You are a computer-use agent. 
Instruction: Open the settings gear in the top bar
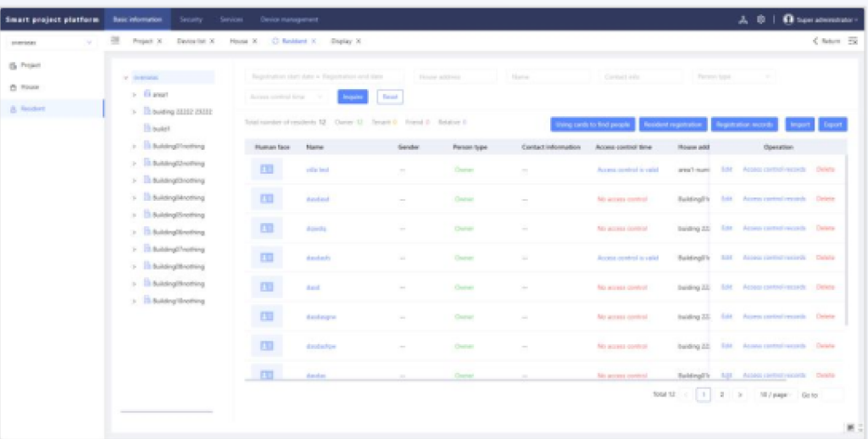pos(760,19)
